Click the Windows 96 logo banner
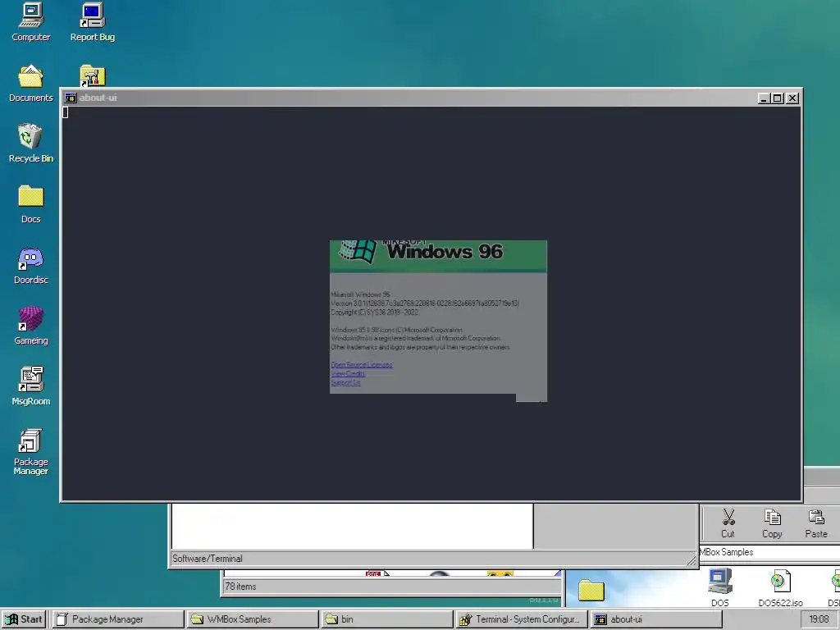The width and height of the screenshot is (840, 630). pos(438,256)
